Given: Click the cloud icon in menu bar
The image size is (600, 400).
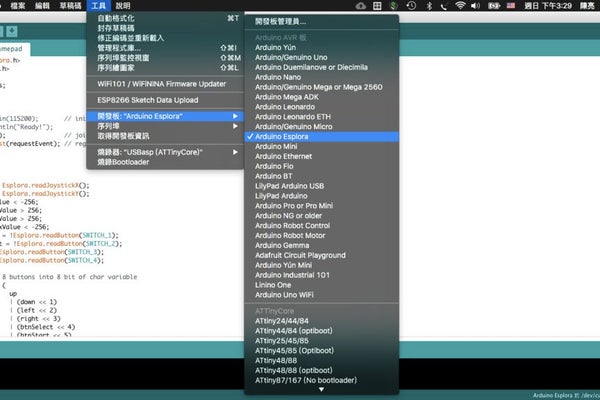Looking at the screenshot, I should tap(361, 6).
